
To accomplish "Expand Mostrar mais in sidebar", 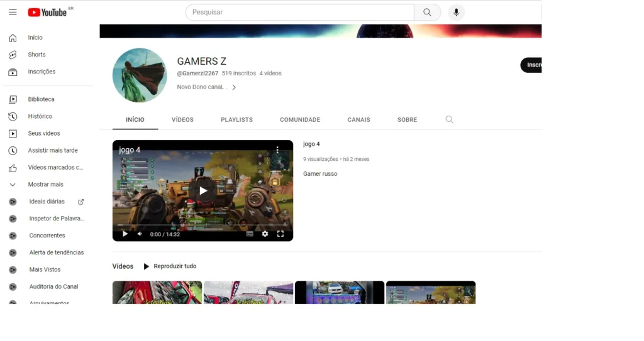I will (46, 185).
